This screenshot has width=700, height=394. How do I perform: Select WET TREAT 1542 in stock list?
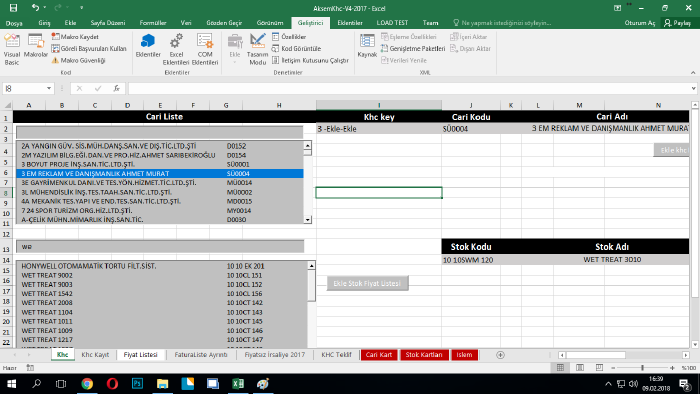tap(162, 294)
